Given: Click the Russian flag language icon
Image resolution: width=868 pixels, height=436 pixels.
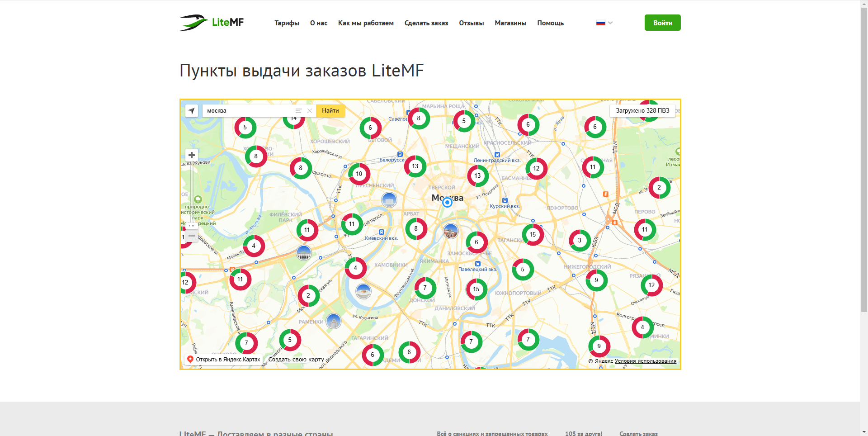Looking at the screenshot, I should [x=600, y=23].
